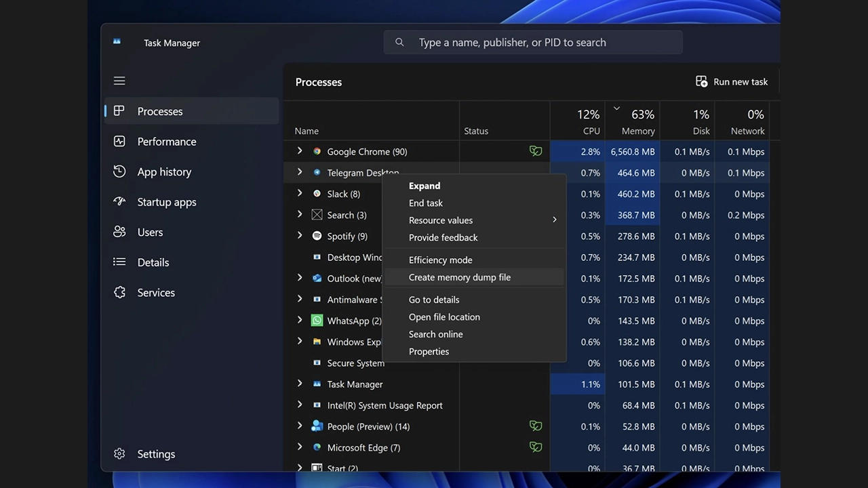Expand the Telegram Desktop process group
868x488 pixels.
pos(300,172)
